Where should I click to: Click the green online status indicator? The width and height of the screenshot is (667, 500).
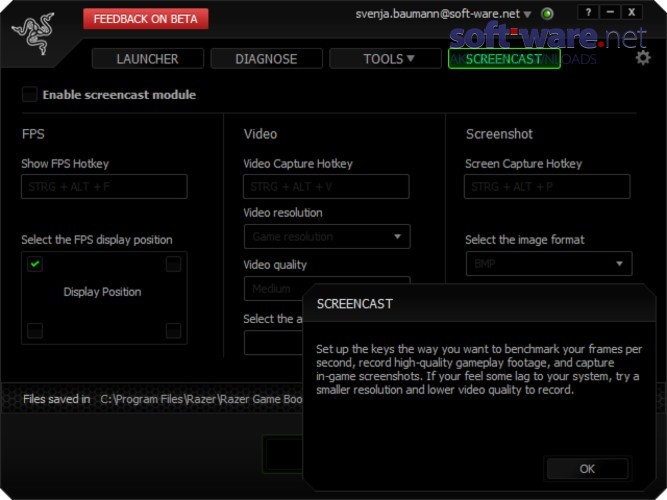[547, 14]
